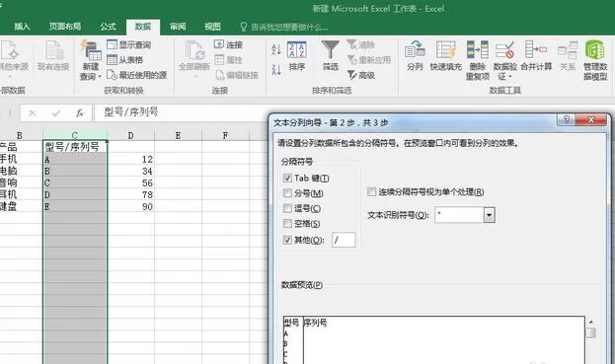This screenshot has height=364, width=615.
Task: Click the 告诉我您想要做什么 search box
Action: [284, 27]
